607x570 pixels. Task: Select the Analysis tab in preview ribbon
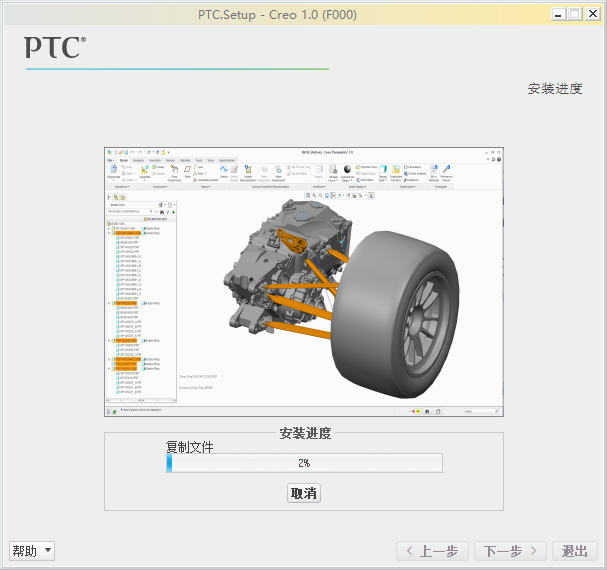pyautogui.click(x=138, y=160)
